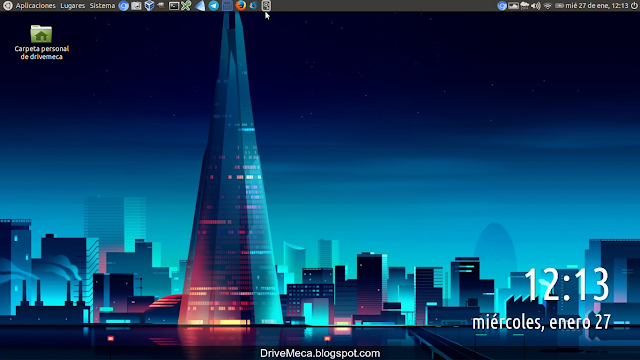Click the desktop date text miércoles, enero 27
The width and height of the screenshot is (640, 360).
[542, 322]
